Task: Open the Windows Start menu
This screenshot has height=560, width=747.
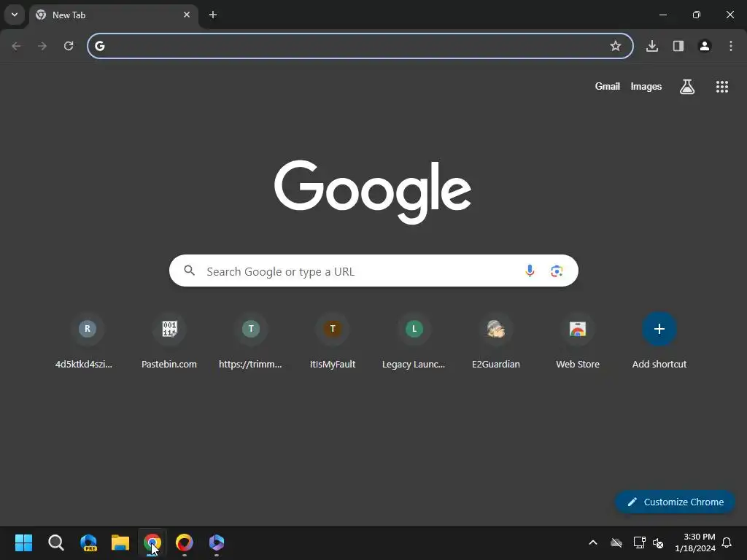Action: tap(23, 542)
